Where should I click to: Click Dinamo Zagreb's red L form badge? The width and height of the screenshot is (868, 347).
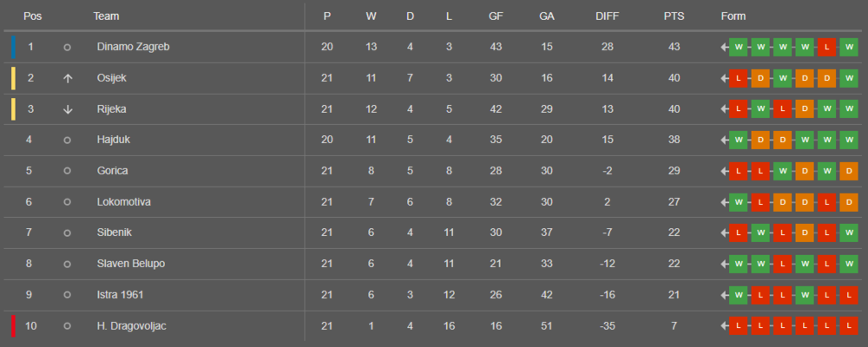point(827,47)
